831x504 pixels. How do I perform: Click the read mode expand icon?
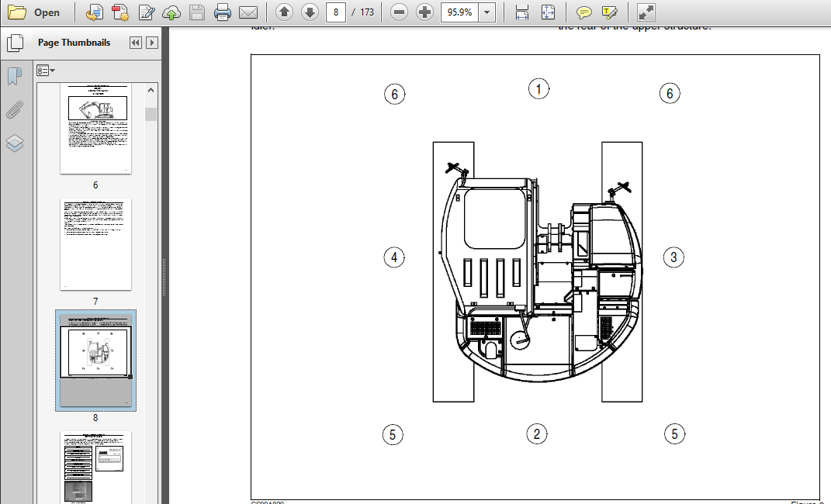(646, 12)
